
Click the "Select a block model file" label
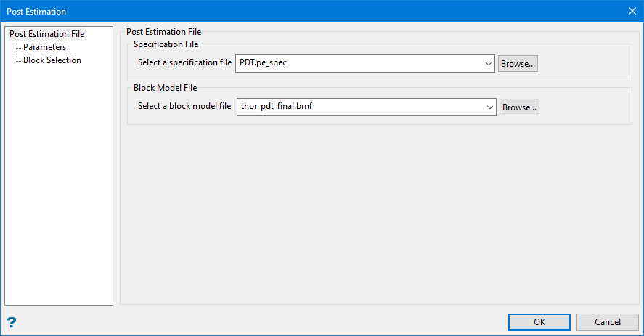[x=184, y=107]
